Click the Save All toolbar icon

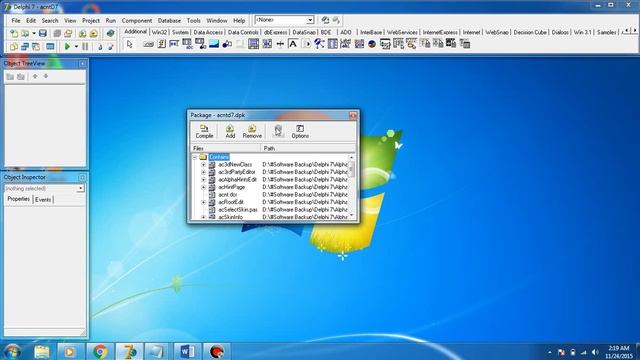pyautogui.click(x=57, y=33)
